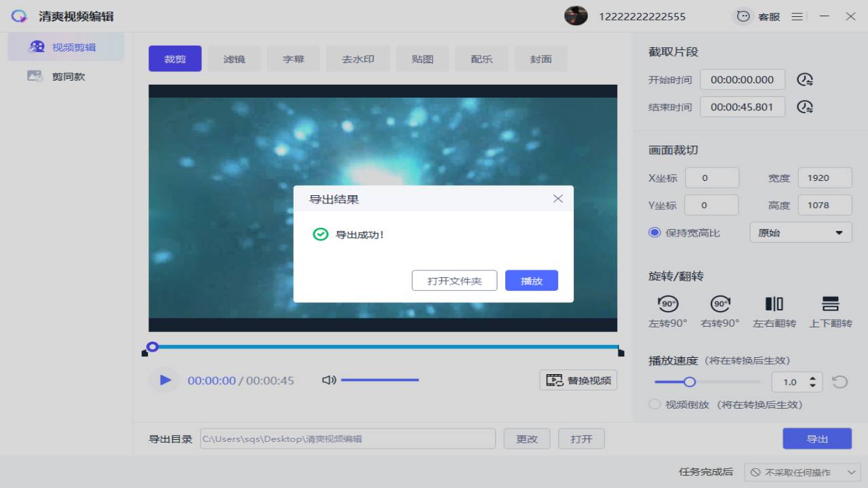Open the hamburger menu in title bar
Viewport: 868px width, 488px height.
(x=797, y=16)
